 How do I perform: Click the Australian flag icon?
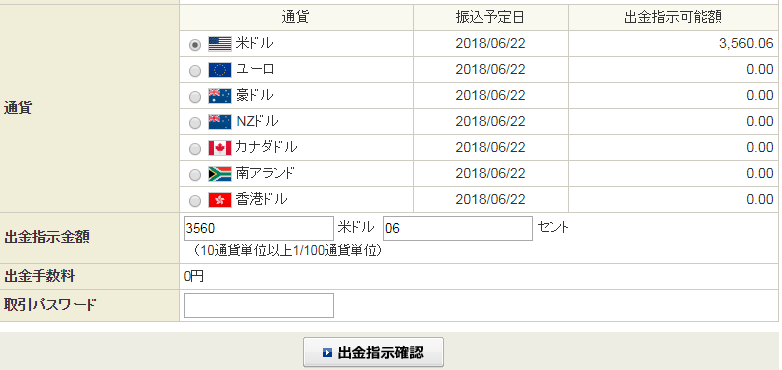click(x=220, y=96)
